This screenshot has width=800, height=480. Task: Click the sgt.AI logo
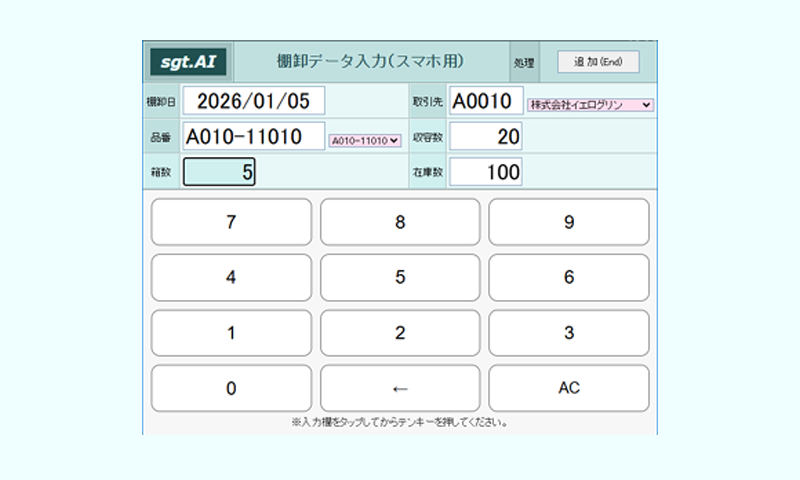188,62
